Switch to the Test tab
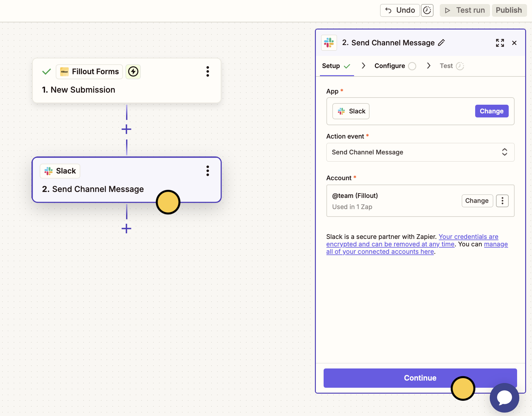 point(452,66)
